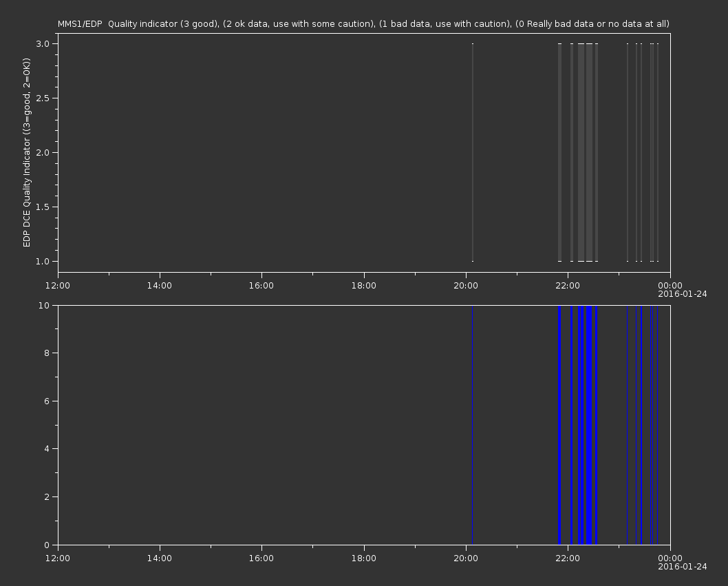Click the 16:00 time label under the quality plot

pyautogui.click(x=261, y=285)
